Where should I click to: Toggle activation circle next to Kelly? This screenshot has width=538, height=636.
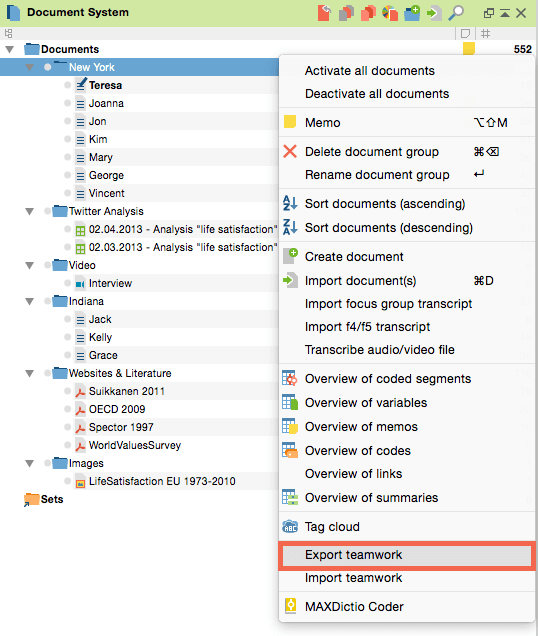pyautogui.click(x=67, y=337)
